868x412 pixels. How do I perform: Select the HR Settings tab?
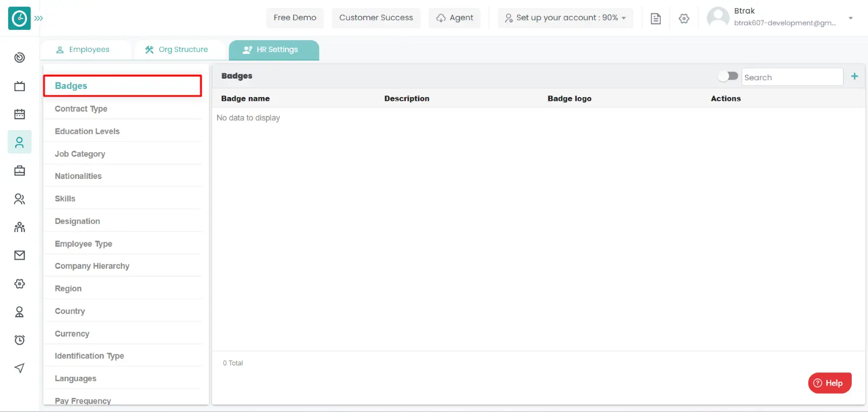[274, 50]
